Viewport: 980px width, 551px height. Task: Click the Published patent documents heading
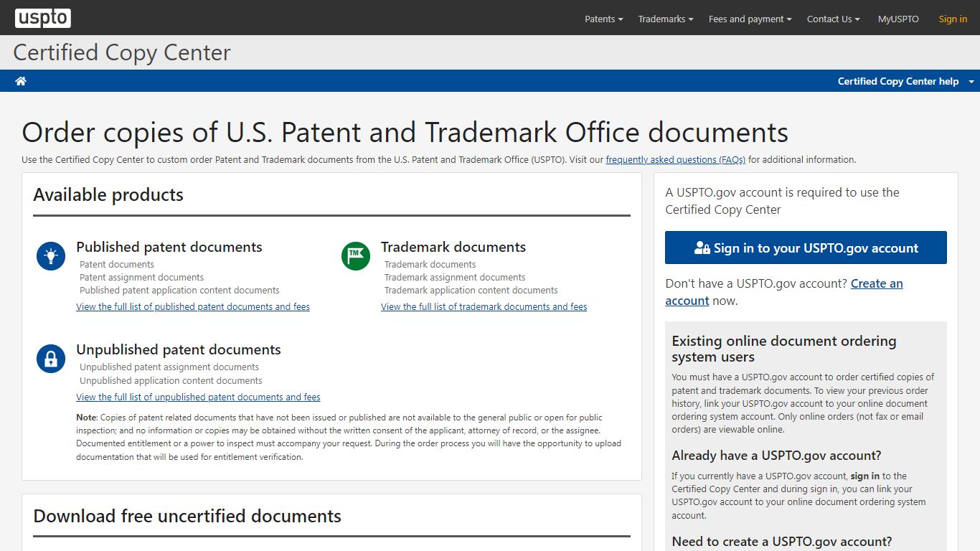(x=169, y=247)
